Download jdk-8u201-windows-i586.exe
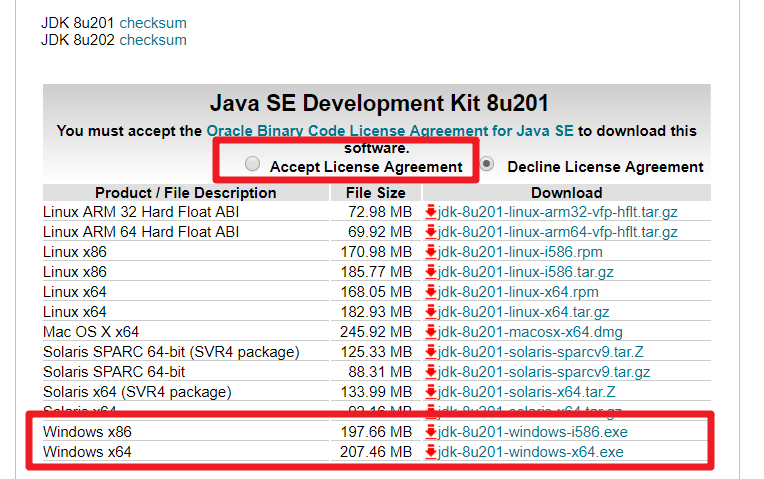The image size is (764, 479). pyautogui.click(x=533, y=432)
